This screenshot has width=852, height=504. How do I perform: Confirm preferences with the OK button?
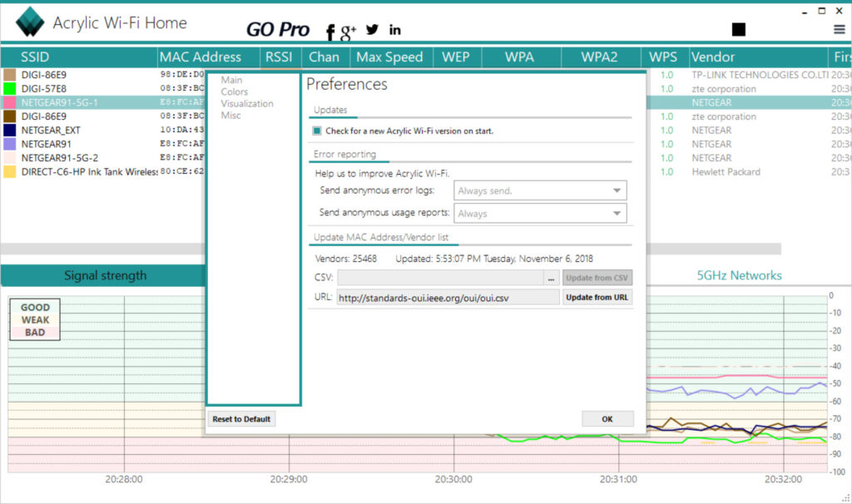(x=607, y=419)
